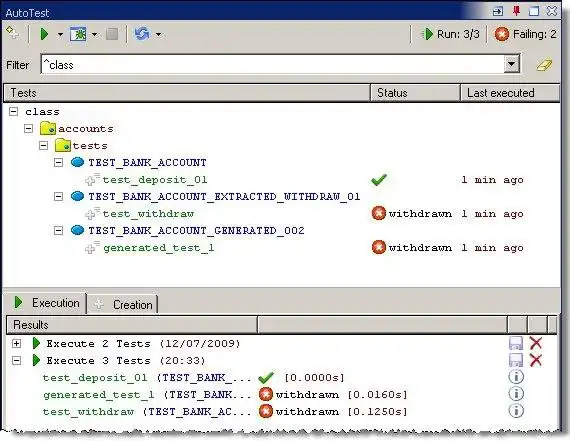570x441 pixels.
Task: Open refresh button dropdown arrow
Action: [158, 35]
